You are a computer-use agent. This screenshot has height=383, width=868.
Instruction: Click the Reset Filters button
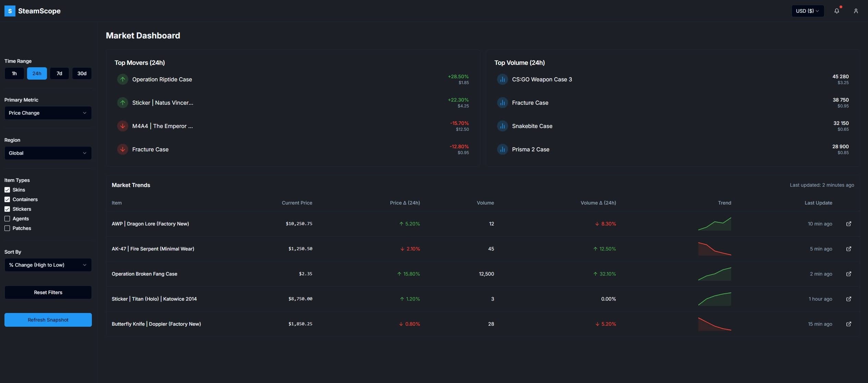[x=48, y=292]
